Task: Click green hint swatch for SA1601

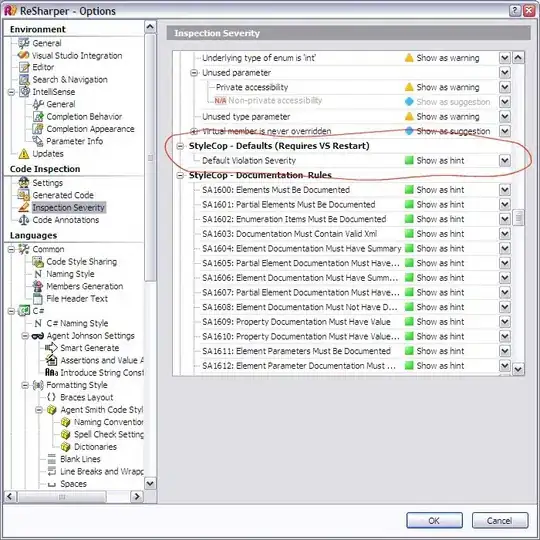Action: point(409,204)
